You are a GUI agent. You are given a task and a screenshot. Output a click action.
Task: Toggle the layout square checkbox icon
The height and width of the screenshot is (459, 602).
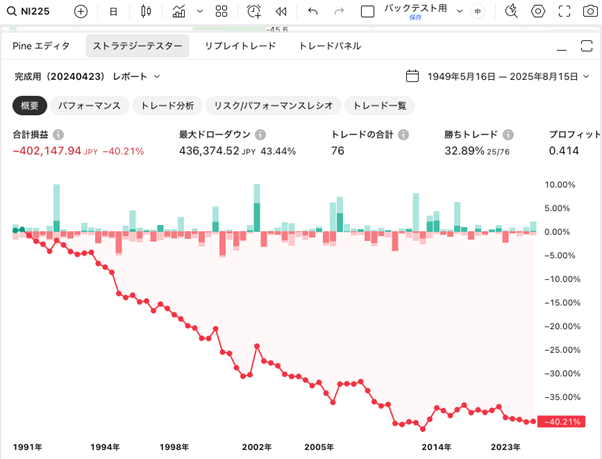(x=367, y=12)
